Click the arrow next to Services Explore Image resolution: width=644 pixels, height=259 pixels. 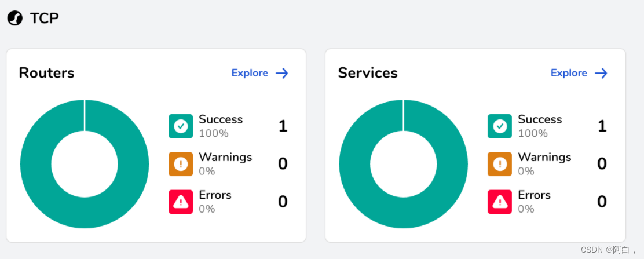click(x=601, y=74)
